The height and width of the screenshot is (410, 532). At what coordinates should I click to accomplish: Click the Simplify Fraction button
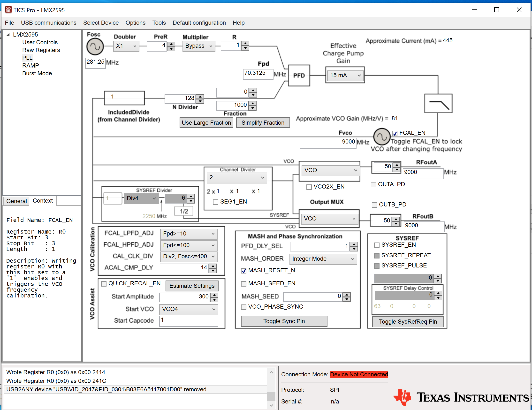click(x=263, y=122)
